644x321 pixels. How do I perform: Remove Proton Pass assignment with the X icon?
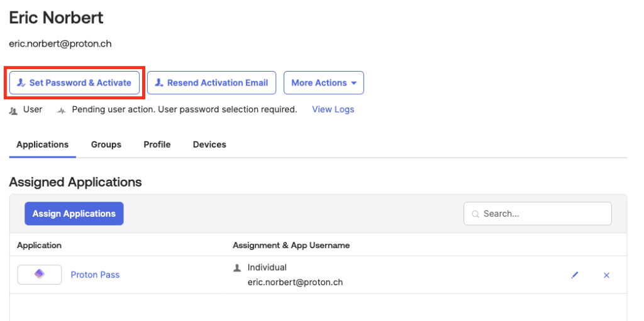(606, 275)
